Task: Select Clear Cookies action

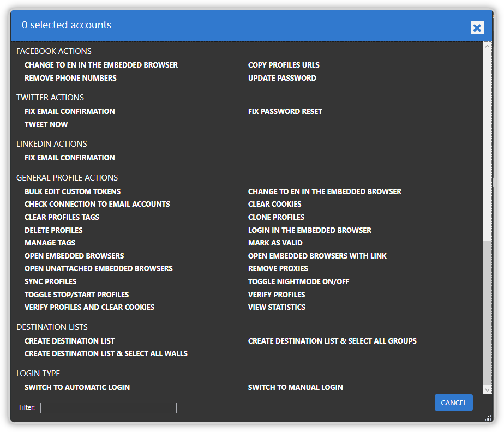Action: [274, 204]
